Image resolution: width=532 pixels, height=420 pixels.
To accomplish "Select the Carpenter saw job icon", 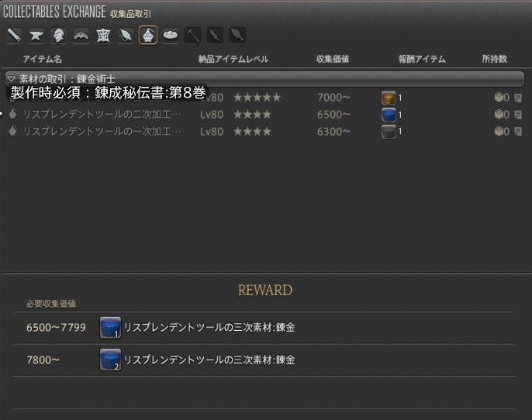I will coord(14,35).
